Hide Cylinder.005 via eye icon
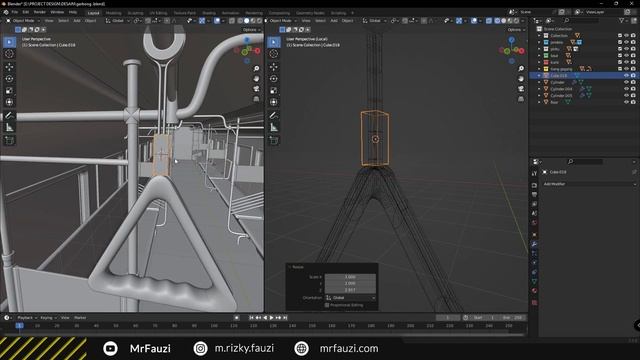 click(627, 96)
